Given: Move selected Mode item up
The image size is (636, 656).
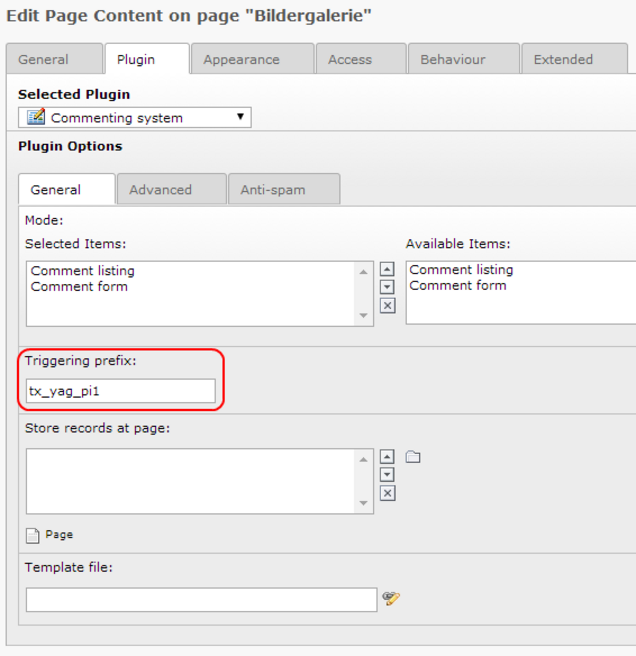Looking at the screenshot, I should 387,270.
